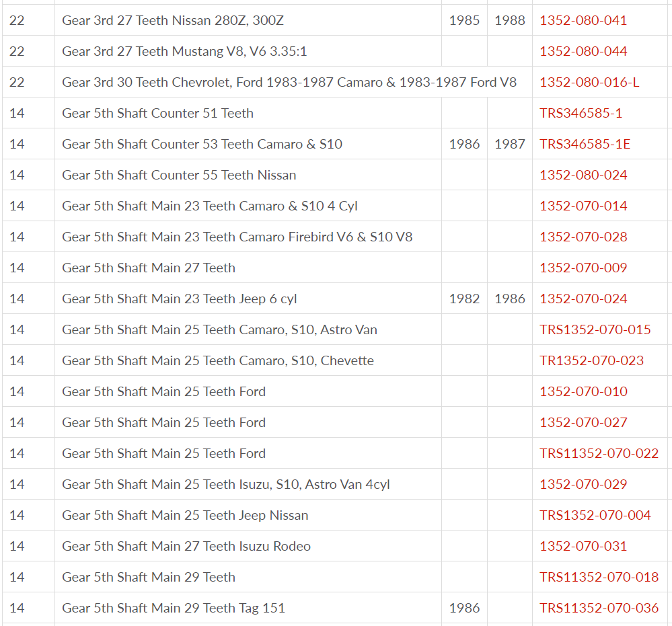Click part link TRS11352-070-018
The image size is (672, 626).
click(x=599, y=577)
